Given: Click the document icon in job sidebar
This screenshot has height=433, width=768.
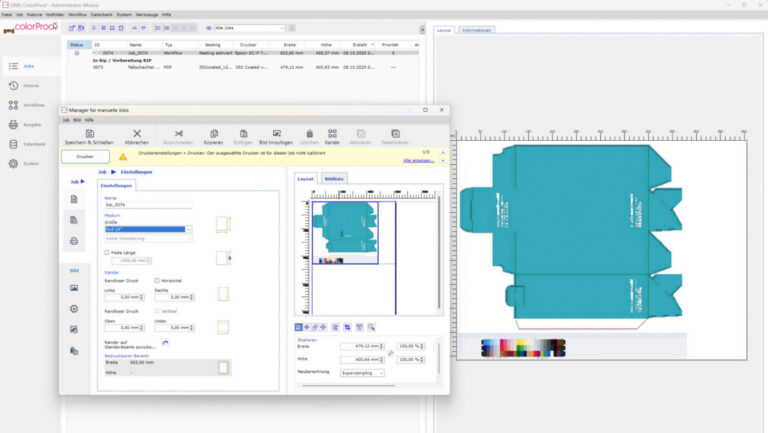Looking at the screenshot, I should click(74, 199).
